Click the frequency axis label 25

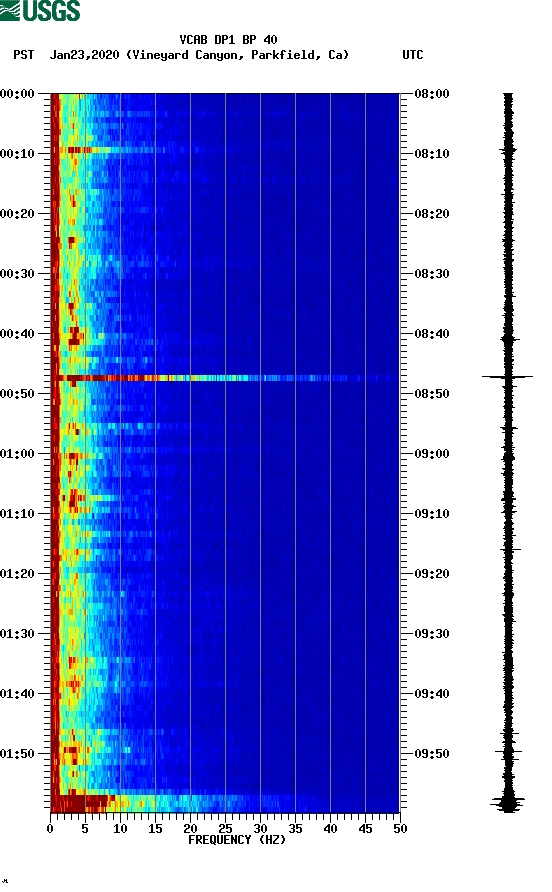[225, 829]
